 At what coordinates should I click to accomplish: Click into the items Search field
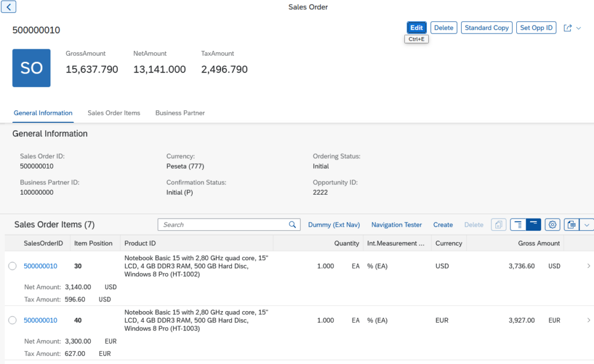point(223,225)
